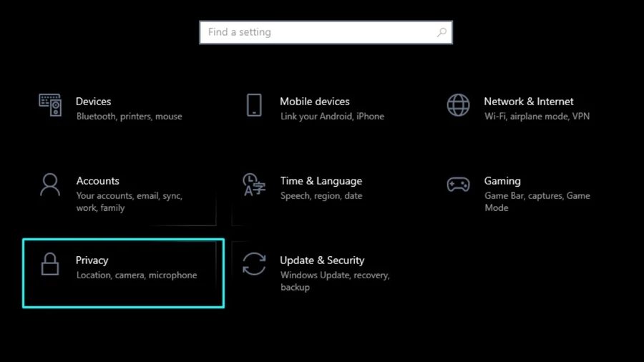Click the search magnifier icon
This screenshot has height=362, width=644.
point(441,32)
